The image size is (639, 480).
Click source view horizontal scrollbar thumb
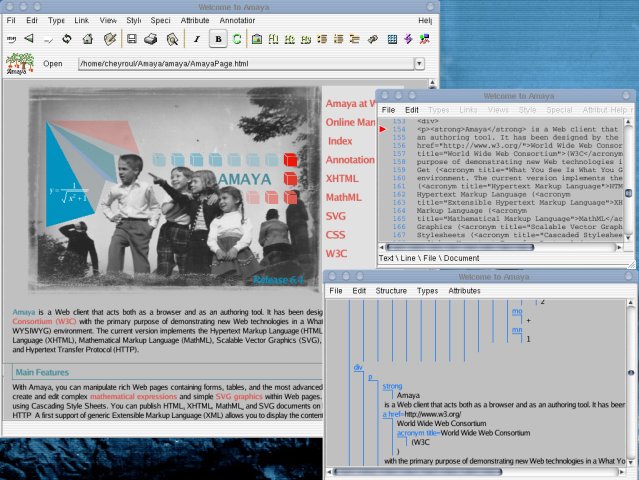460,247
